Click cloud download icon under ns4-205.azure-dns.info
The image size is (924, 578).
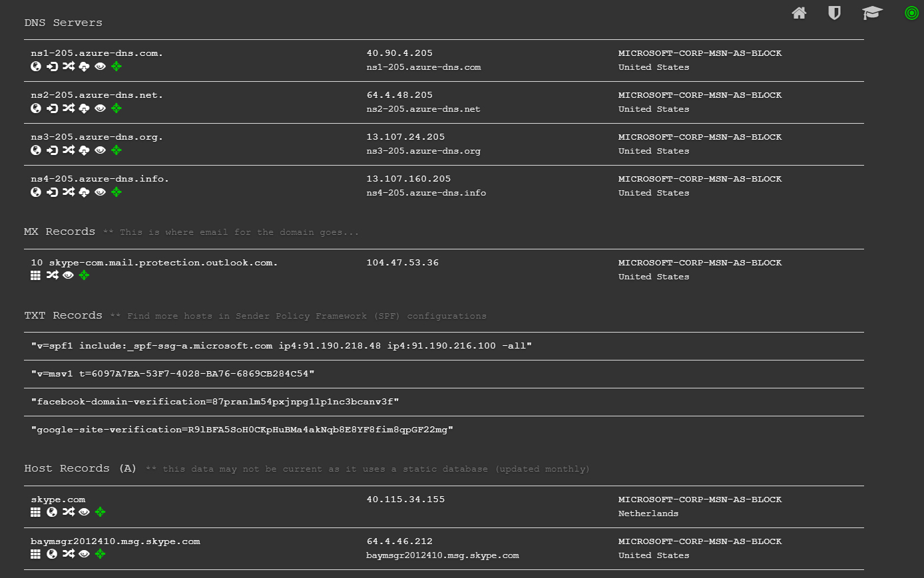pyautogui.click(x=84, y=192)
